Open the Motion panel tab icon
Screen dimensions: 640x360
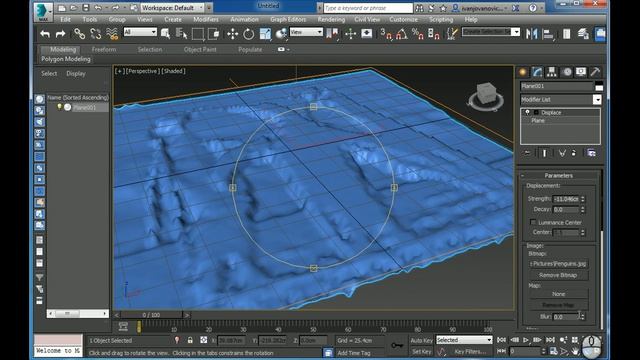567,72
